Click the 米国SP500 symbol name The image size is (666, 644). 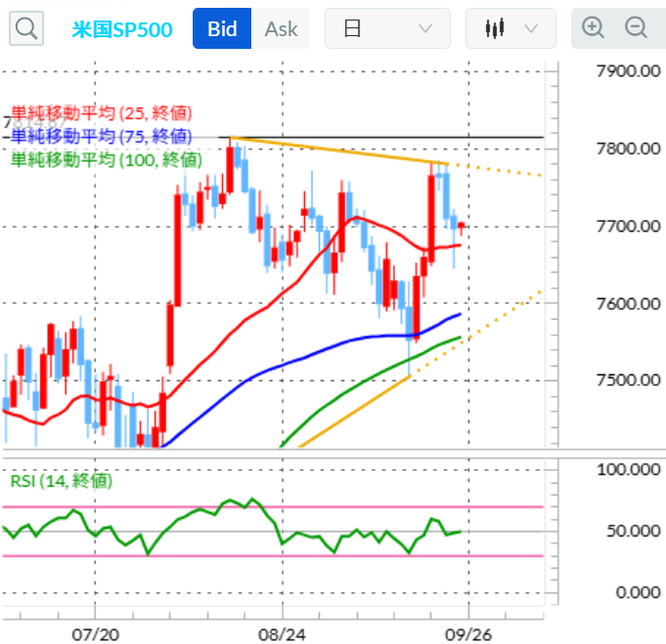[122, 29]
